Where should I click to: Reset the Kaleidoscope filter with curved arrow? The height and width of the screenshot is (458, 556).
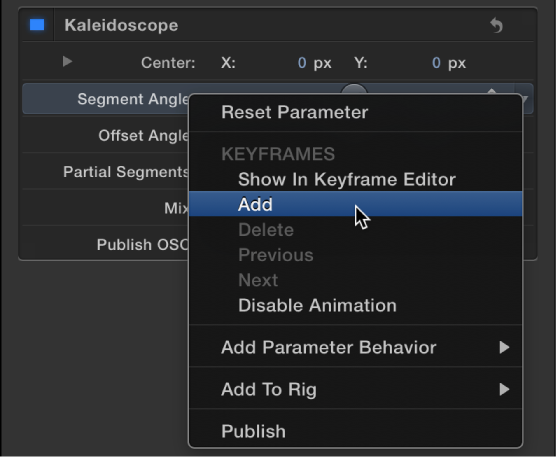(x=496, y=26)
